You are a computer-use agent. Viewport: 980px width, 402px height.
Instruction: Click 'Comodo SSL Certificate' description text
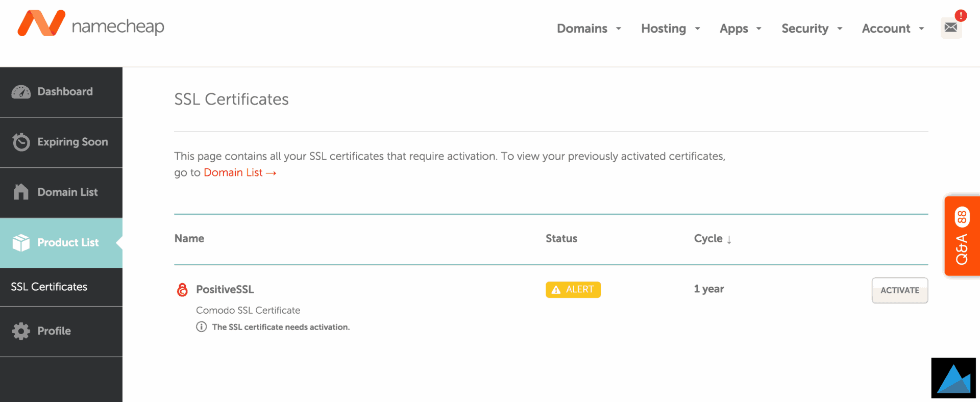248,310
